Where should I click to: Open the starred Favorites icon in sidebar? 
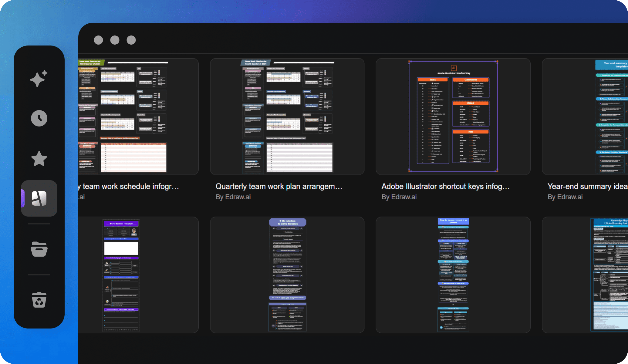(39, 159)
